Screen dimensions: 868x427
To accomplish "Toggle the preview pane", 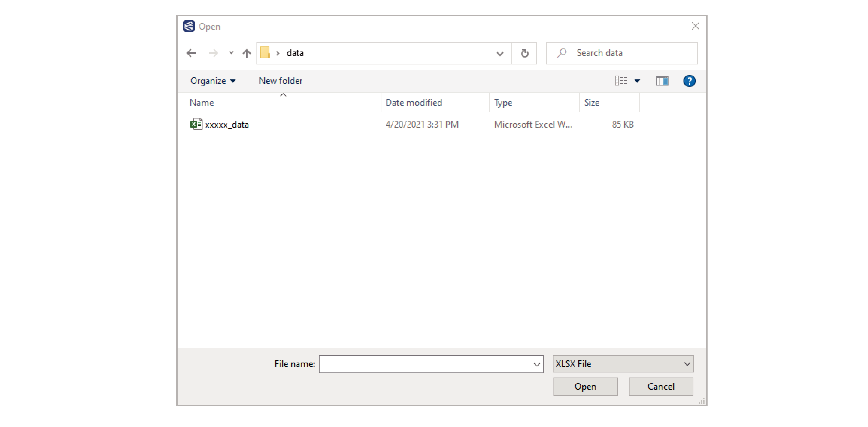I will (x=662, y=81).
